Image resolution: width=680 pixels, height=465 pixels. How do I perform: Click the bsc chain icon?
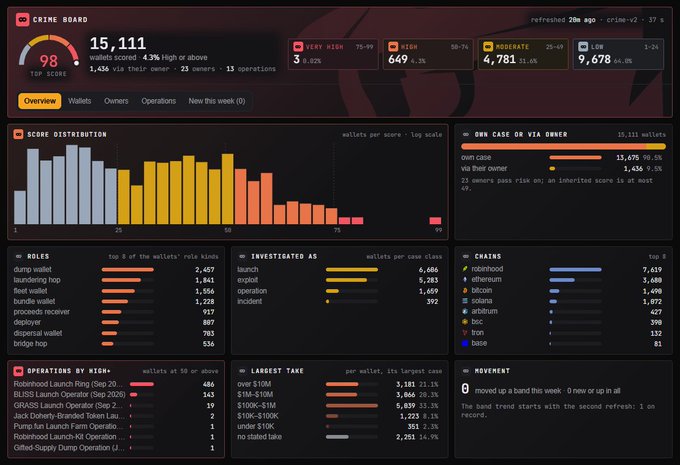coord(465,321)
